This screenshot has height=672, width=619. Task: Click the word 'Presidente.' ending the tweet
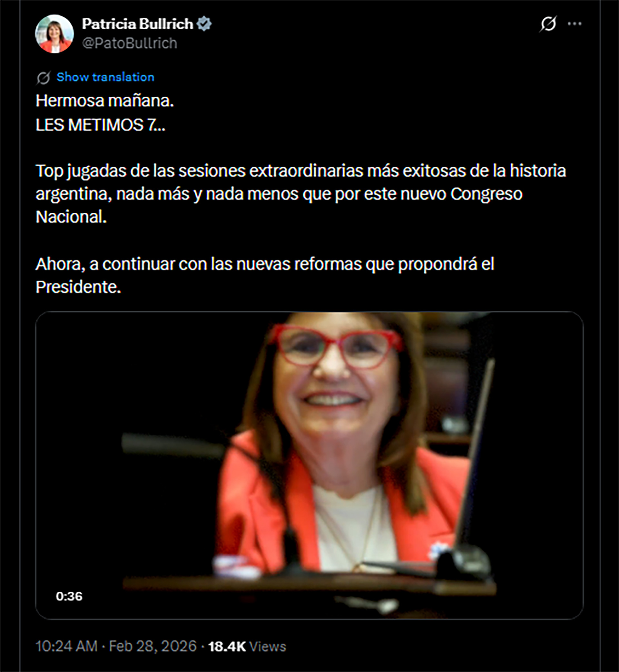(x=78, y=287)
